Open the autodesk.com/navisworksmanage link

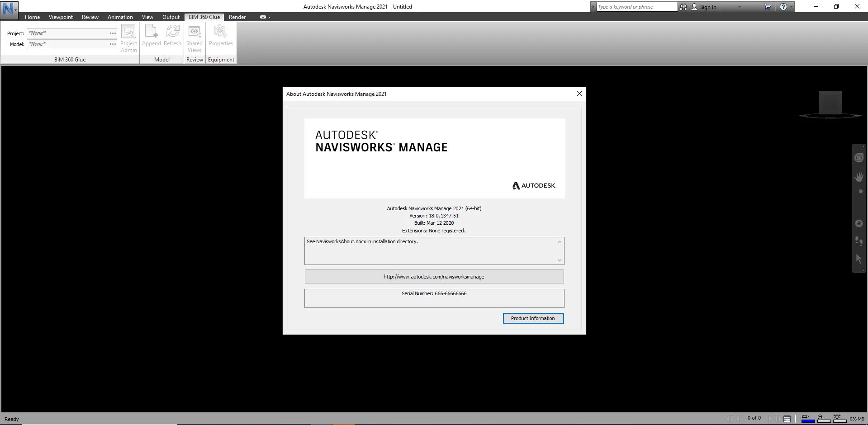[x=434, y=277]
